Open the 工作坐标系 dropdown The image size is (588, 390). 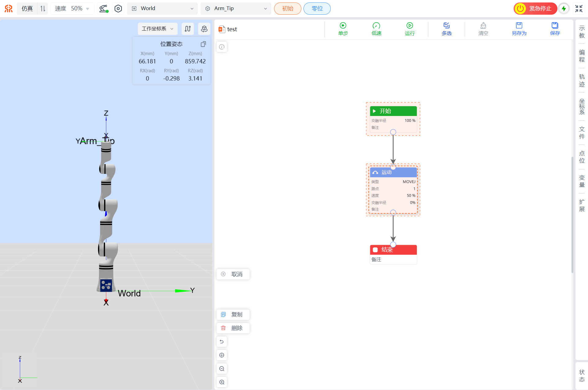157,29
